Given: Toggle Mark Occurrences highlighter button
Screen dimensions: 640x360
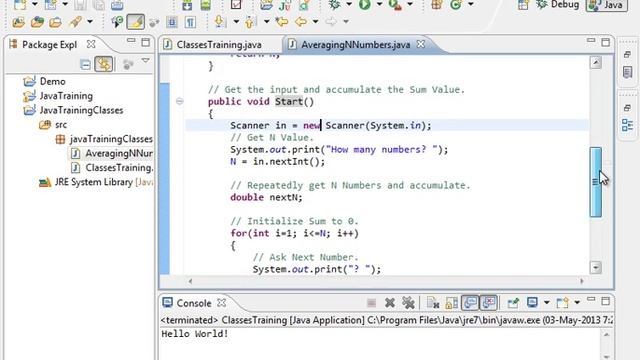Looking at the screenshot, I should [x=136, y=22].
